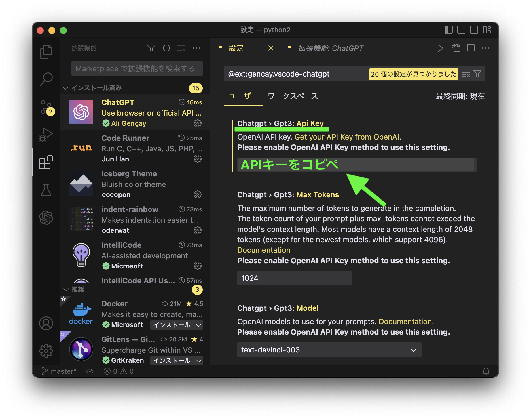This screenshot has height=420, width=531.
Task: Split the editor to the right
Action: point(471,48)
